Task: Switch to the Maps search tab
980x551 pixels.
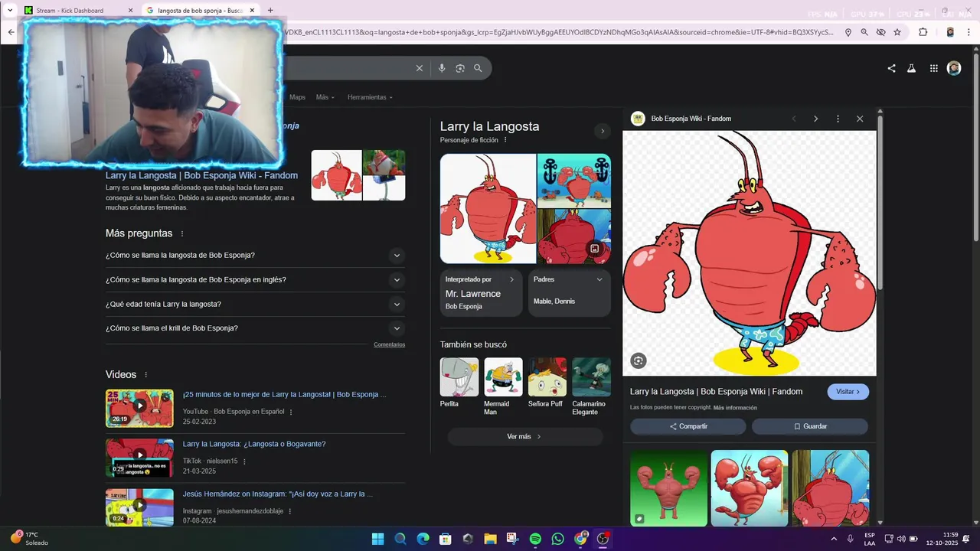Action: (297, 97)
